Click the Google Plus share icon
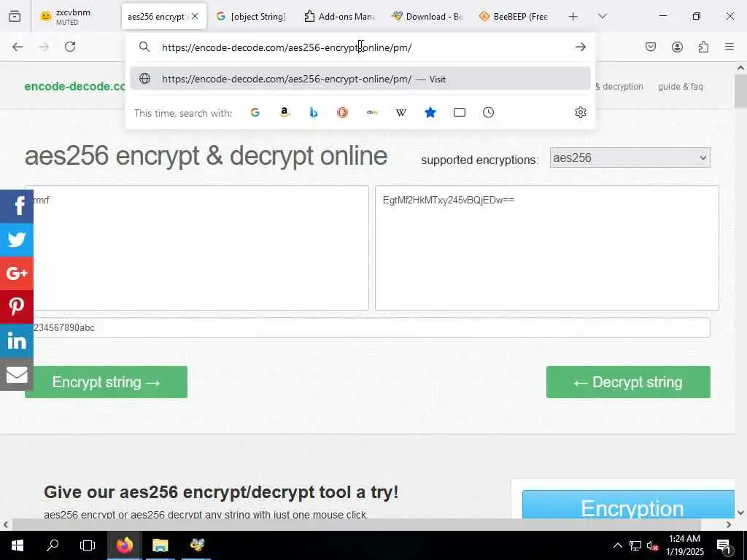The image size is (747, 560). click(x=17, y=273)
